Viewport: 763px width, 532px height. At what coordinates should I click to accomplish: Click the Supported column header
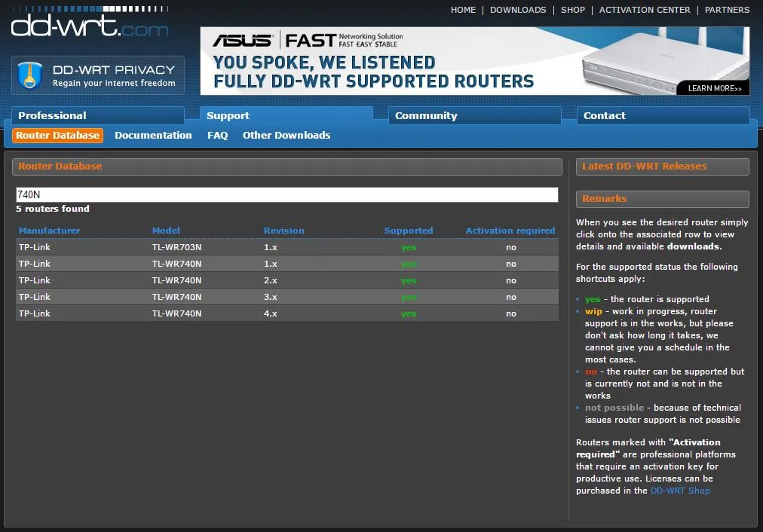tap(408, 231)
